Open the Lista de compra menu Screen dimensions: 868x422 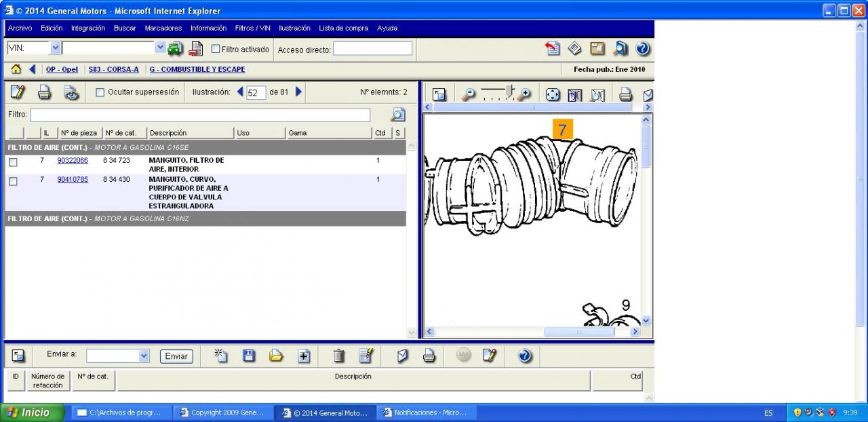point(343,28)
